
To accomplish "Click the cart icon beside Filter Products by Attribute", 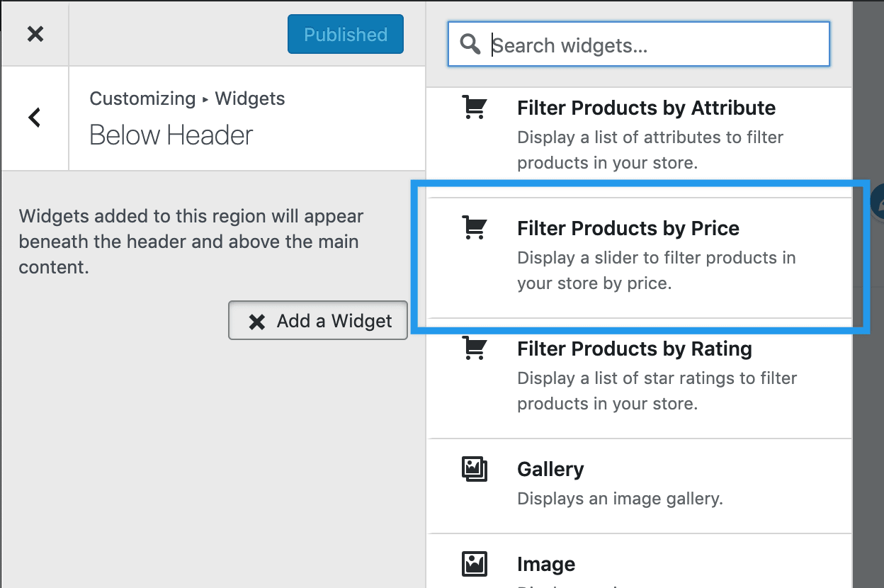I will pyautogui.click(x=474, y=107).
